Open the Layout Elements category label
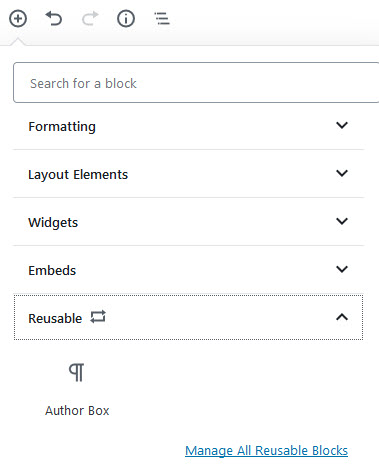This screenshot has height=473, width=379. pos(78,175)
